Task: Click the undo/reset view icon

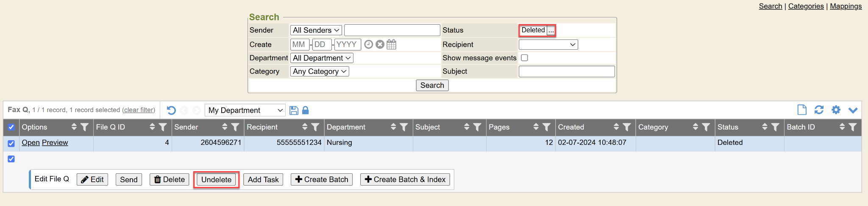Action: pyautogui.click(x=171, y=110)
